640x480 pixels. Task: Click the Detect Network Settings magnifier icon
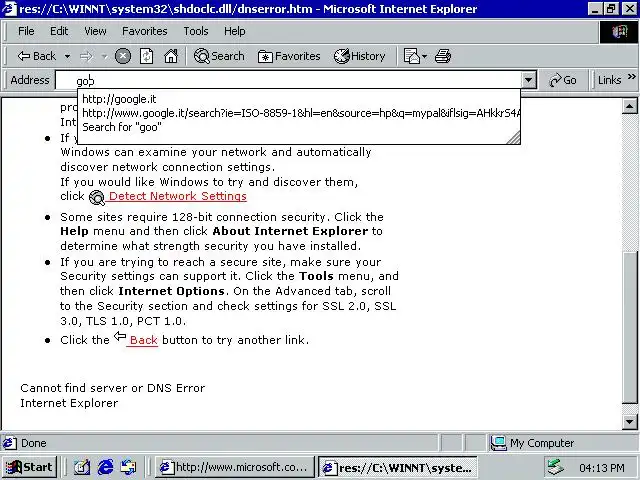(97, 198)
